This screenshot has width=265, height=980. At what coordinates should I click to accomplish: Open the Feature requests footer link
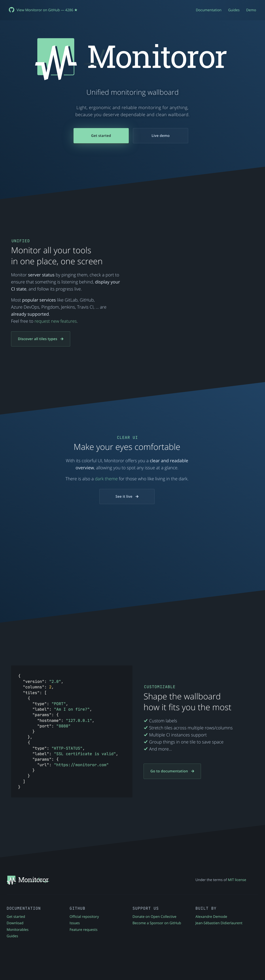[x=83, y=929]
